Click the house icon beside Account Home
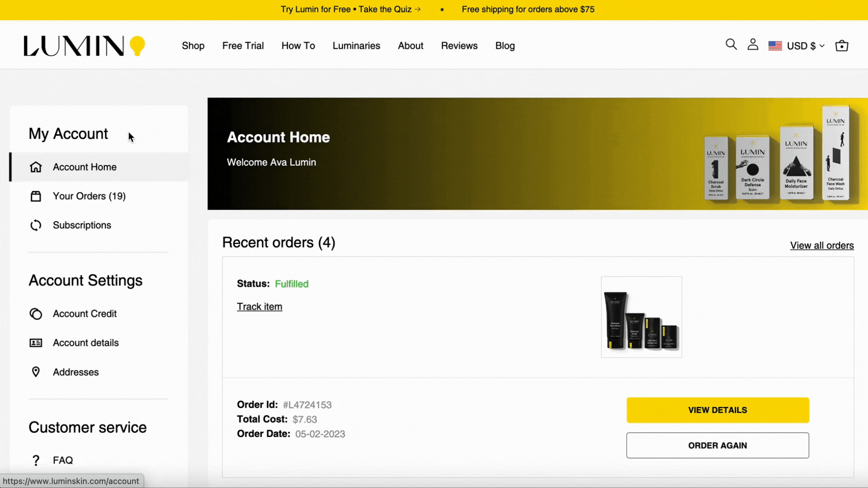The width and height of the screenshot is (868, 488). click(x=36, y=167)
